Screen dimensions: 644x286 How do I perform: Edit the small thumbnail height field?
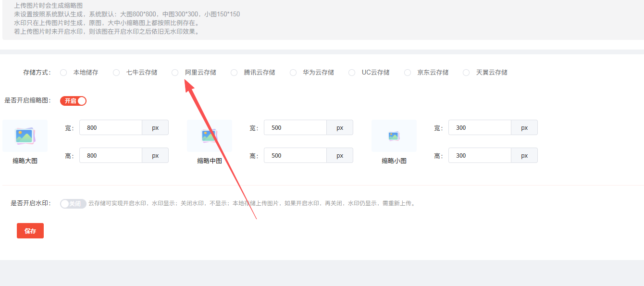point(480,156)
